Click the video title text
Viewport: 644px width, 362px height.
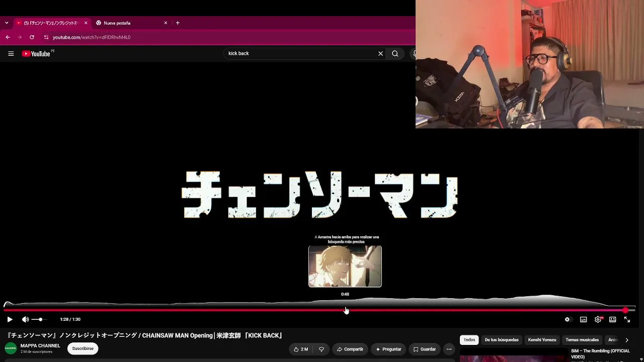pos(145,335)
